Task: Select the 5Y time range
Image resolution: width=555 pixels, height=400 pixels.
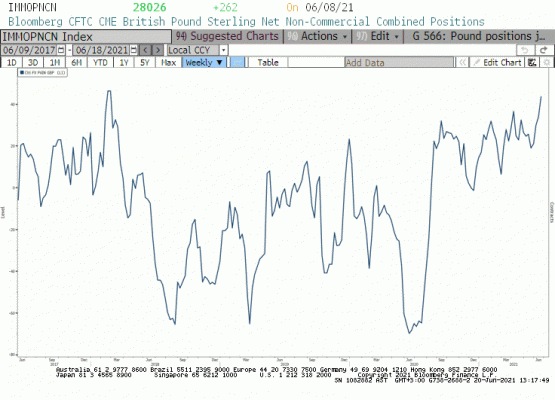Action: click(145, 62)
